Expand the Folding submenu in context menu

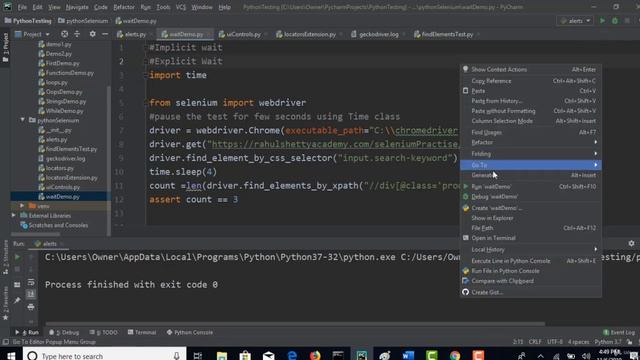pyautogui.click(x=531, y=154)
